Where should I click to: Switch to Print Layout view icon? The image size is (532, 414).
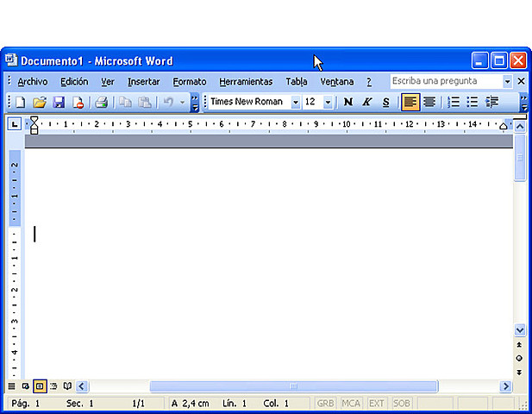[40, 386]
